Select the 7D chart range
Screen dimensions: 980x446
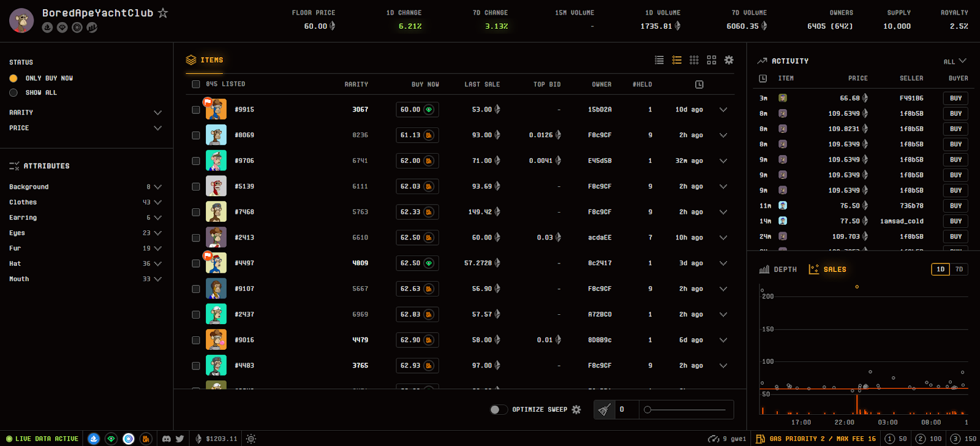[959, 269]
